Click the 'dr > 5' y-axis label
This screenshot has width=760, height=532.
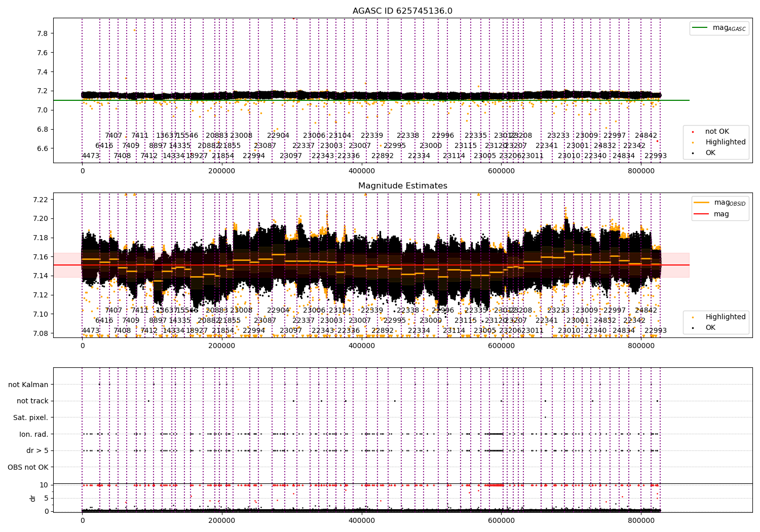click(37, 450)
